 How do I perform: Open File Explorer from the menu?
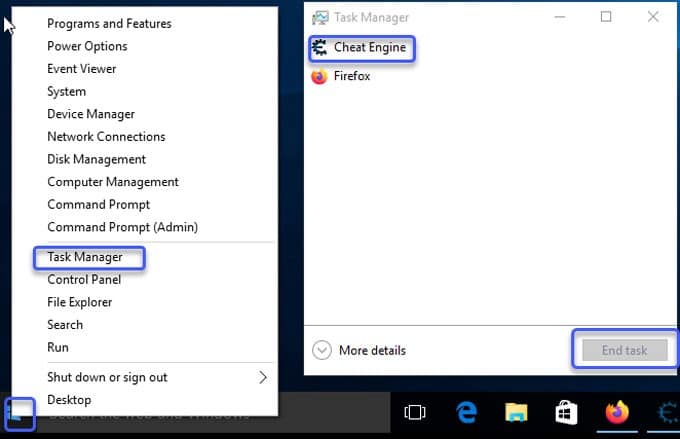tap(79, 302)
